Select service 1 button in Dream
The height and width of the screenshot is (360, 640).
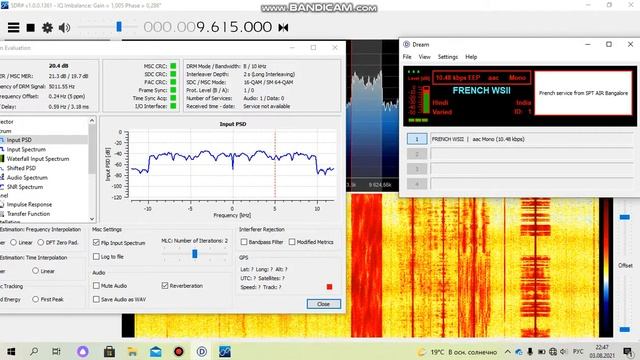(x=417, y=139)
